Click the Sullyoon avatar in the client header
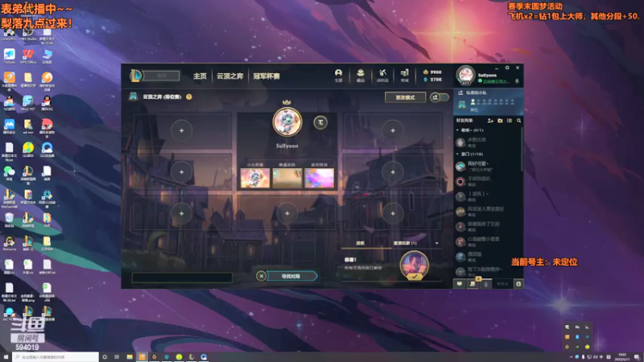Viewport: 644px width, 362px height. point(465,76)
